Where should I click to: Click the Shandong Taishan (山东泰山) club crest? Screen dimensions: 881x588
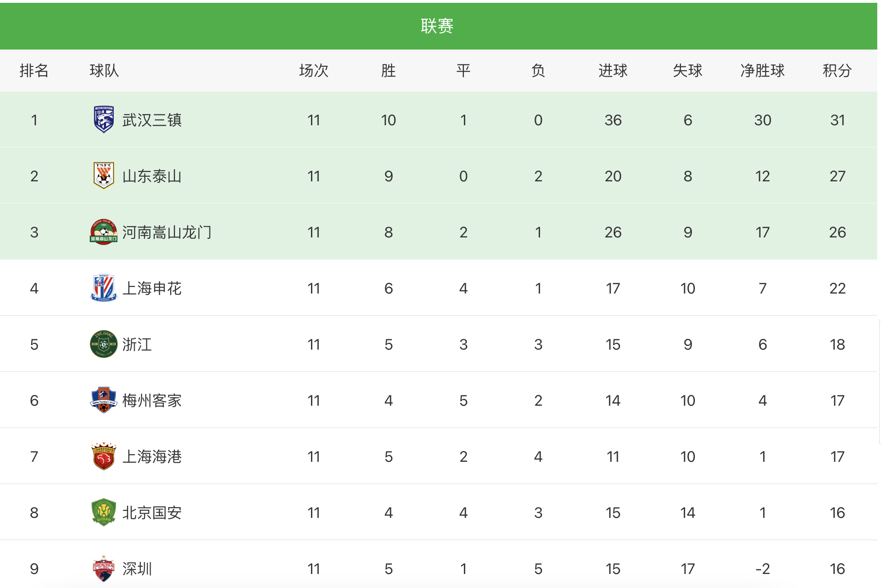pos(103,176)
